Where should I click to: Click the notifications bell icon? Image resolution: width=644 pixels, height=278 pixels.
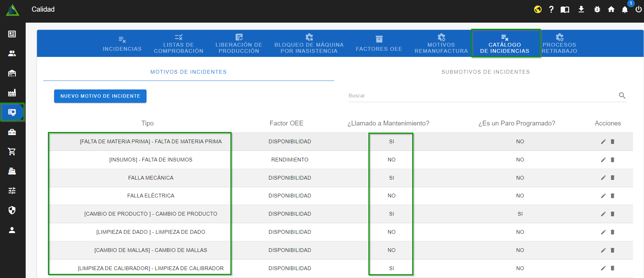coord(625,10)
